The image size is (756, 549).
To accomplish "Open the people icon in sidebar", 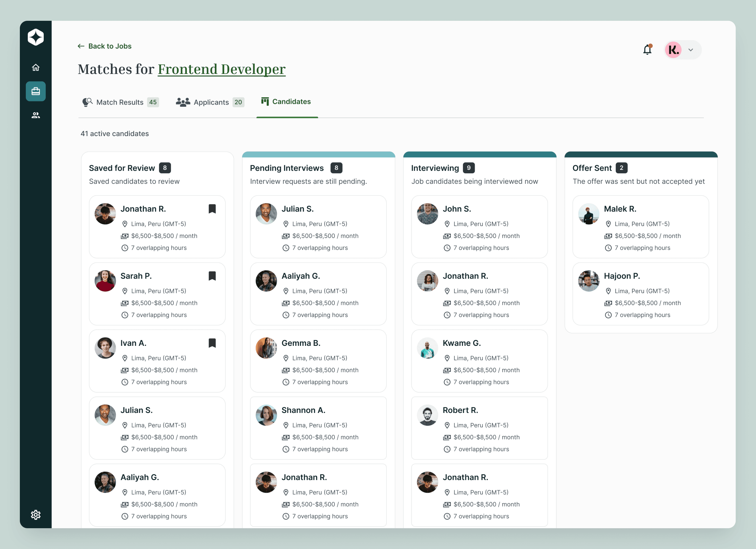I will tap(36, 115).
